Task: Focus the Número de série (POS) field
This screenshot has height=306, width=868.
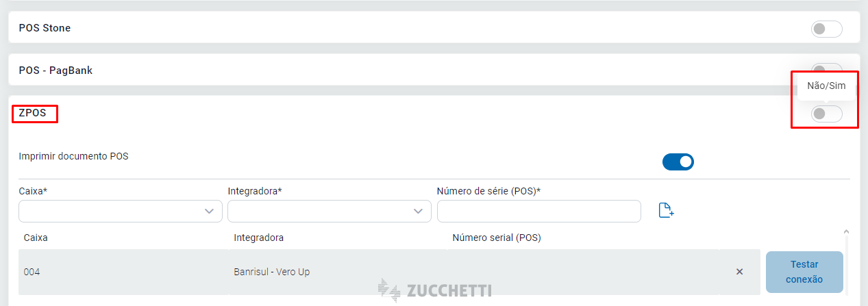Action: 538,212
